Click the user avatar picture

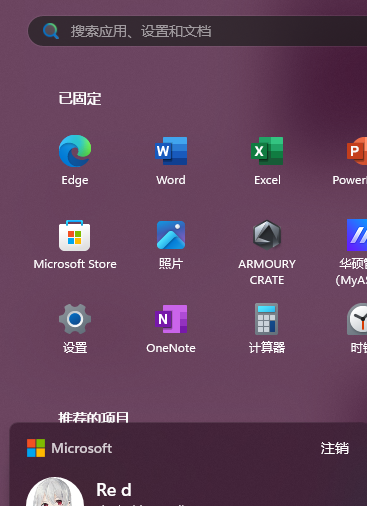(55, 492)
